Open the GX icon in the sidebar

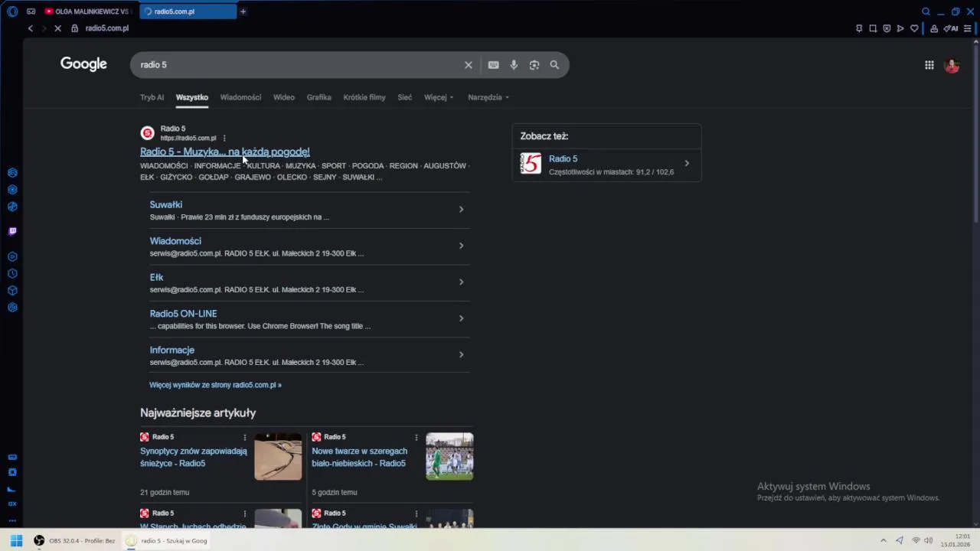[x=12, y=504]
